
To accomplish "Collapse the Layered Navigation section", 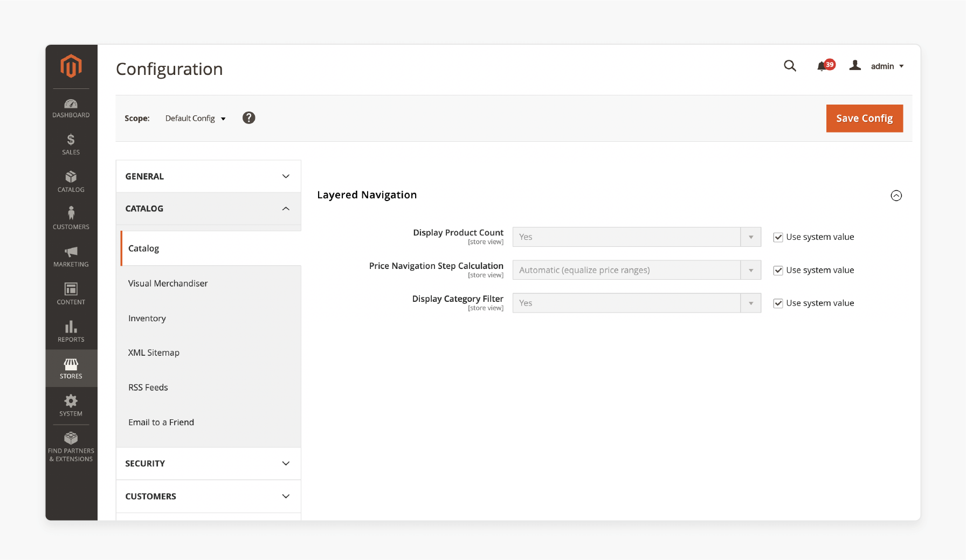I will 896,196.
